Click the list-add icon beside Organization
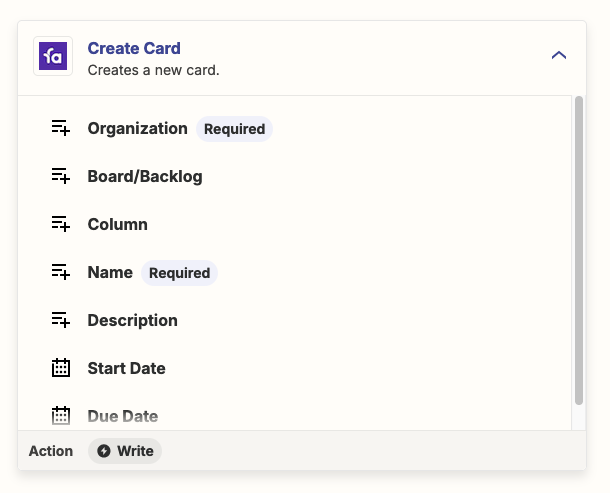Image resolution: width=610 pixels, height=493 pixels. point(61,128)
